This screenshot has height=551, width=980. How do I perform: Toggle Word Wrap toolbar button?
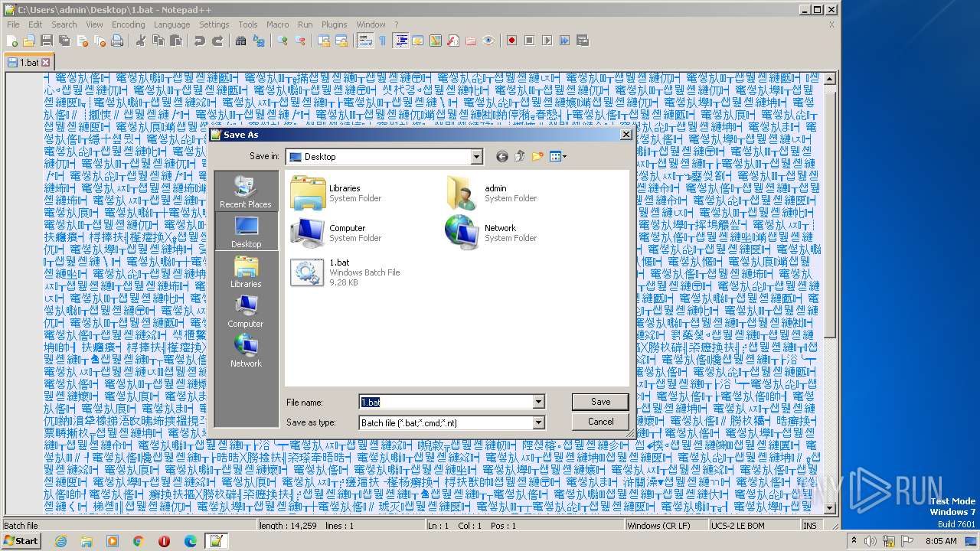[x=365, y=41]
